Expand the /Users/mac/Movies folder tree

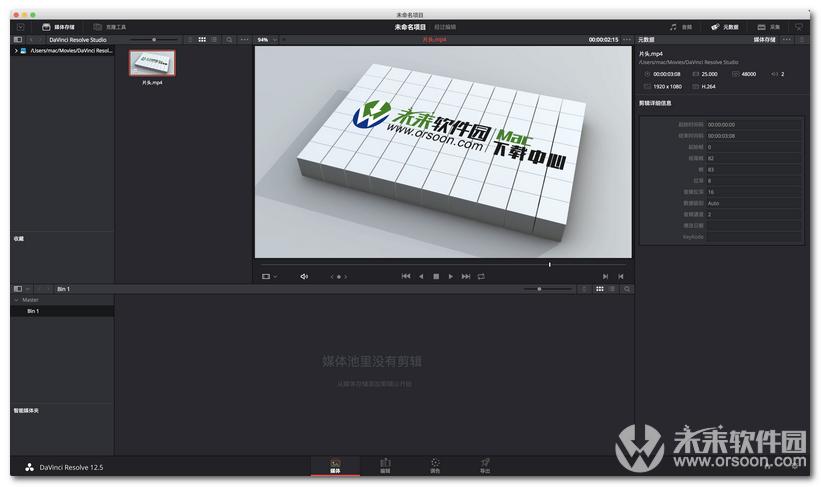point(16,51)
